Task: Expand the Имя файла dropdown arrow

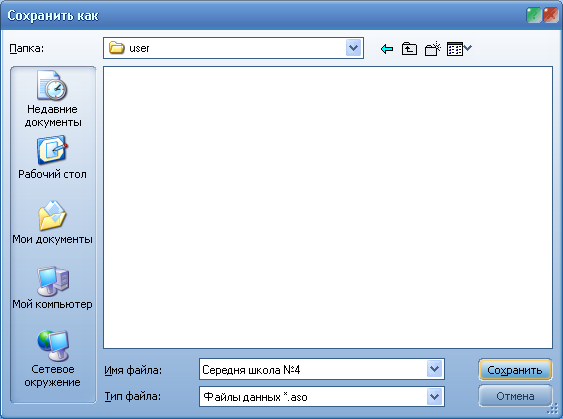Action: click(x=434, y=369)
